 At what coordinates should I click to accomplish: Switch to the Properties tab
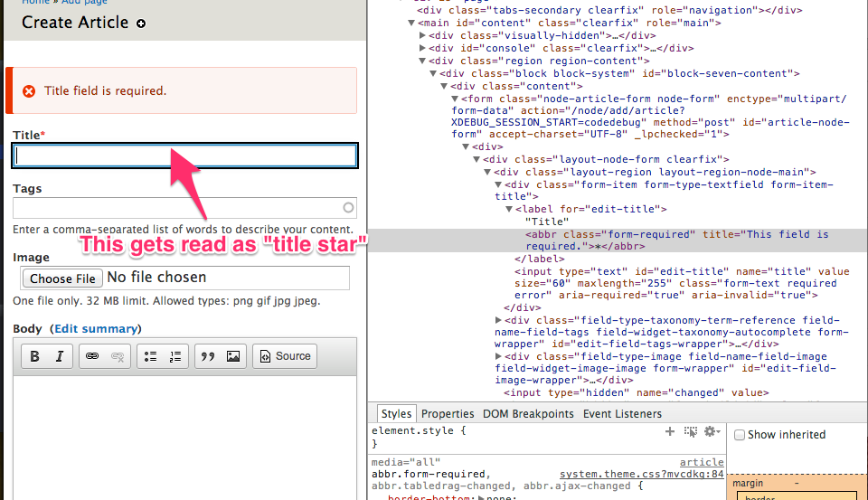(x=448, y=413)
